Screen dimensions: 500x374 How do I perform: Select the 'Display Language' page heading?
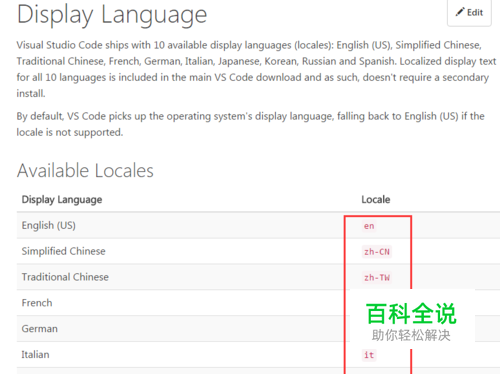point(112,15)
